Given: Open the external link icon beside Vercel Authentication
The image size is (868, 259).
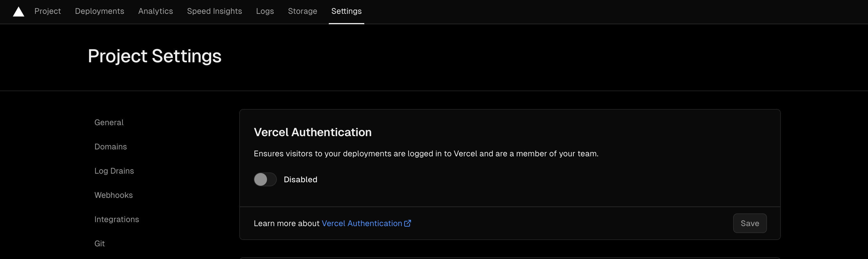Looking at the screenshot, I should 407,223.
